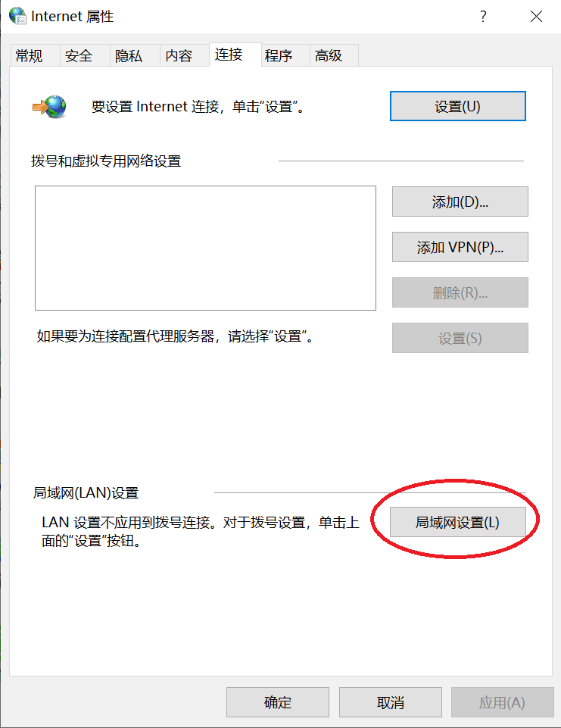Viewport: 561px width, 728px height.
Task: Click the 设置(U) button
Action: 457,106
